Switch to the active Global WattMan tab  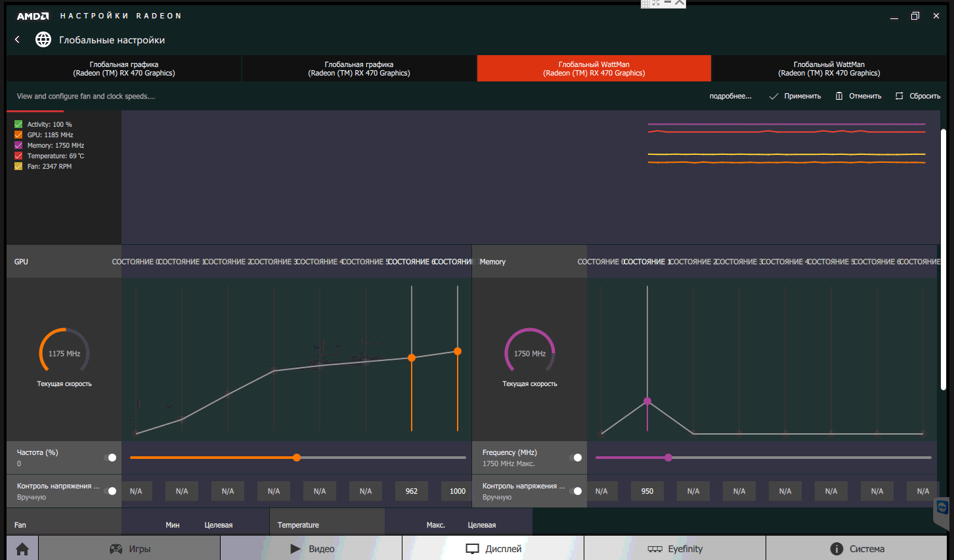(594, 69)
